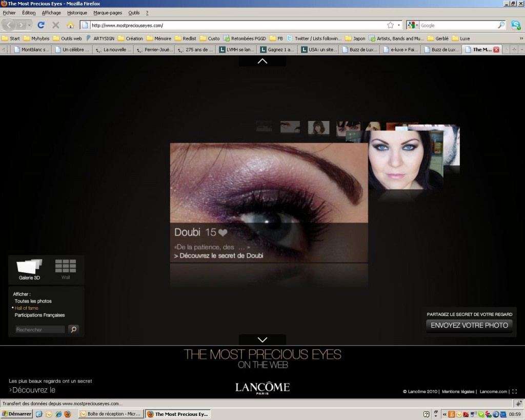Open the Twitter Lists bookmark
Viewport: 525px width, 420px height.
(x=314, y=38)
